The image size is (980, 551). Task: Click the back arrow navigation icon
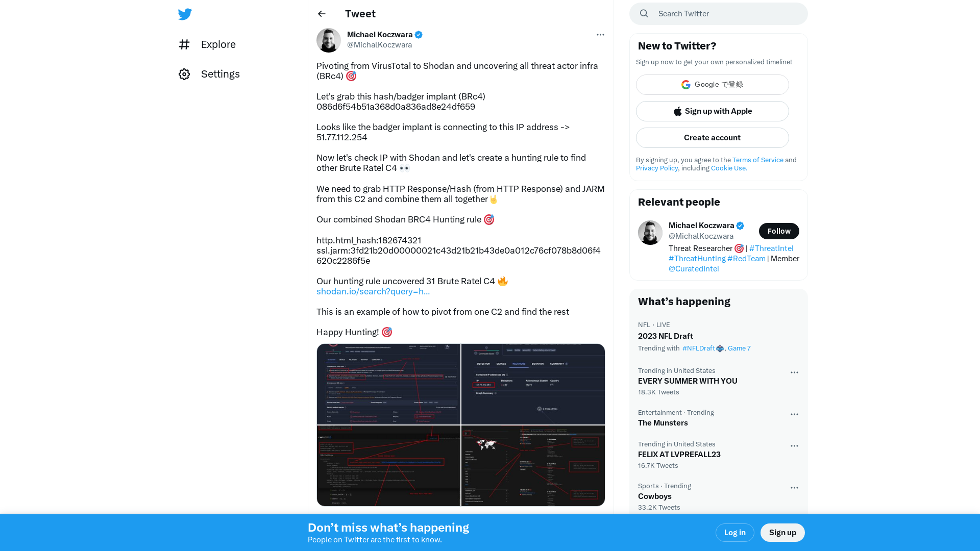(x=322, y=14)
